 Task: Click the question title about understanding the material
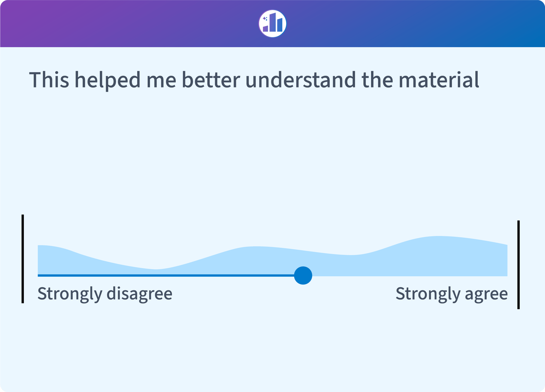click(x=253, y=80)
